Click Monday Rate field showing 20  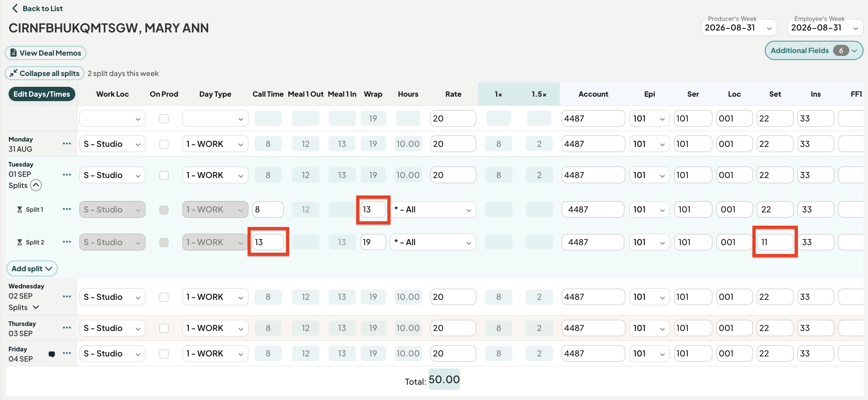tap(453, 144)
